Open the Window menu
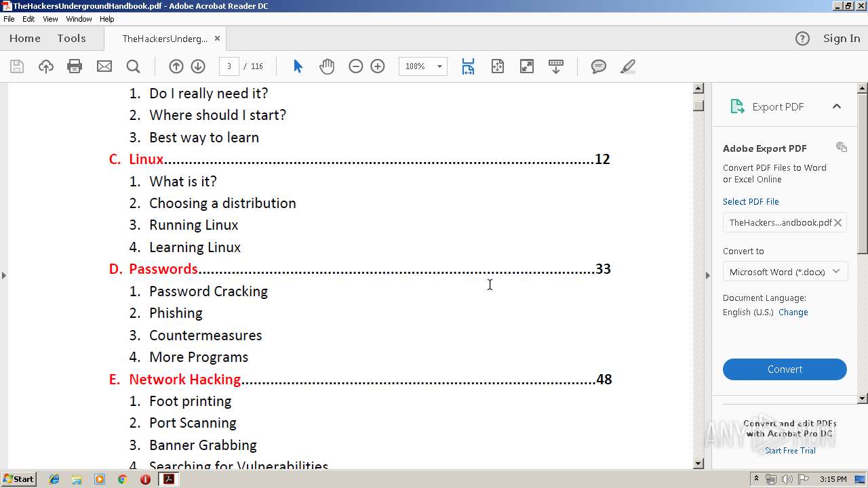 tap(79, 19)
